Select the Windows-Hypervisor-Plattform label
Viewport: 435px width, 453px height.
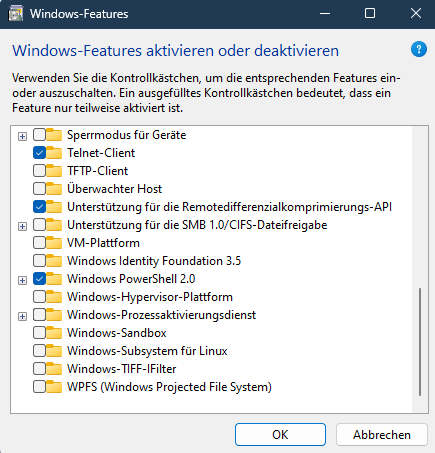point(150,297)
